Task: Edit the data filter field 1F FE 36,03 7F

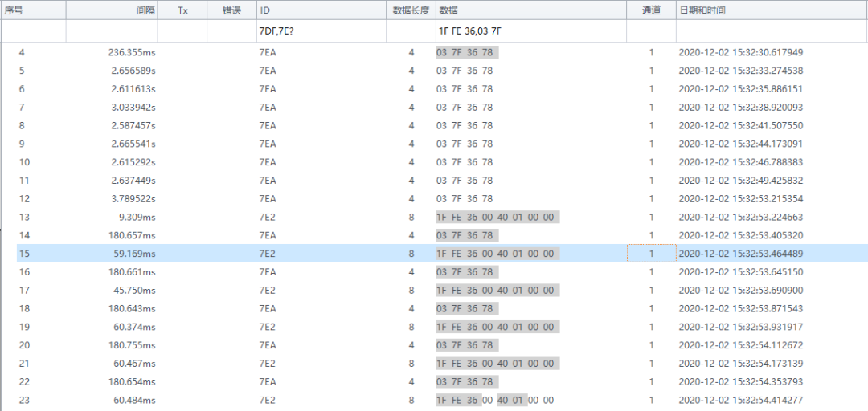Action: pos(531,31)
